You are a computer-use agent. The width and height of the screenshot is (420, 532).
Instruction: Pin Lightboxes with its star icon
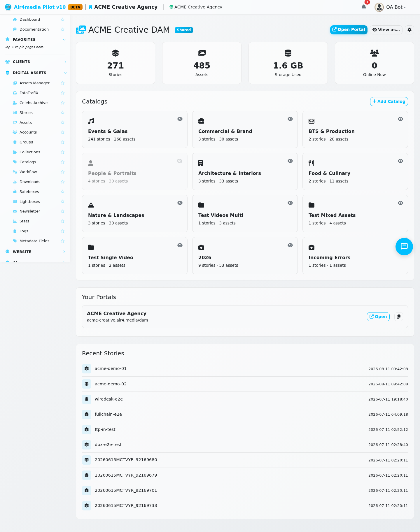point(63,201)
